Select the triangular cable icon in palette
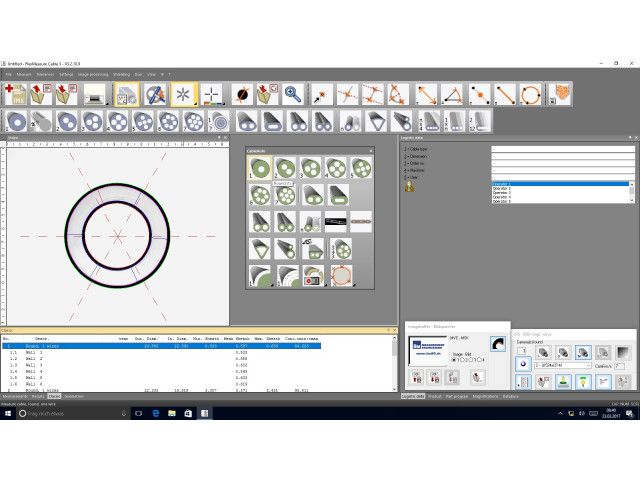 pos(260,248)
